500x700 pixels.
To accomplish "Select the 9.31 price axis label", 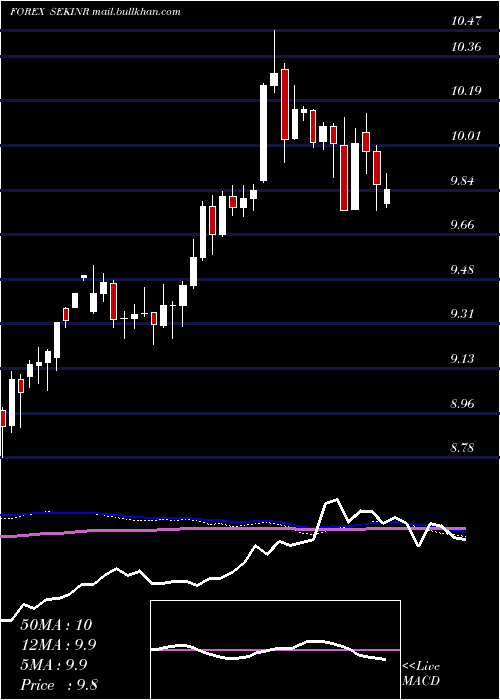I will pyautogui.click(x=462, y=314).
